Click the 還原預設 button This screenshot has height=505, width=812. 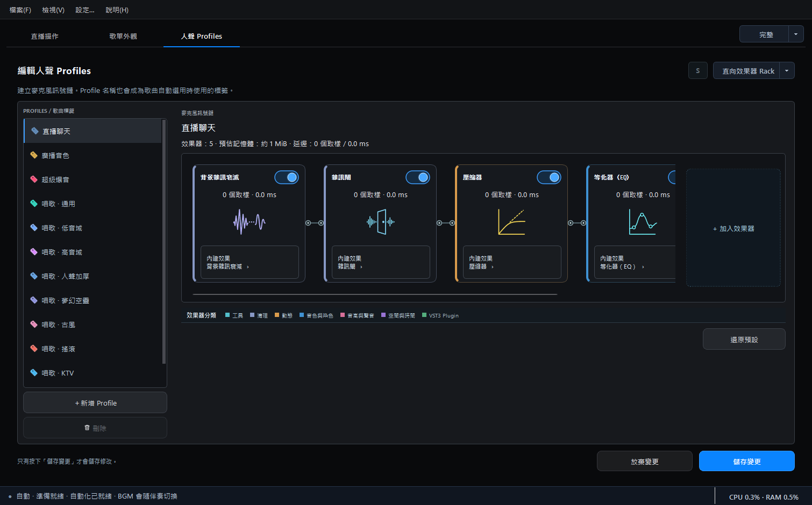coord(744,339)
